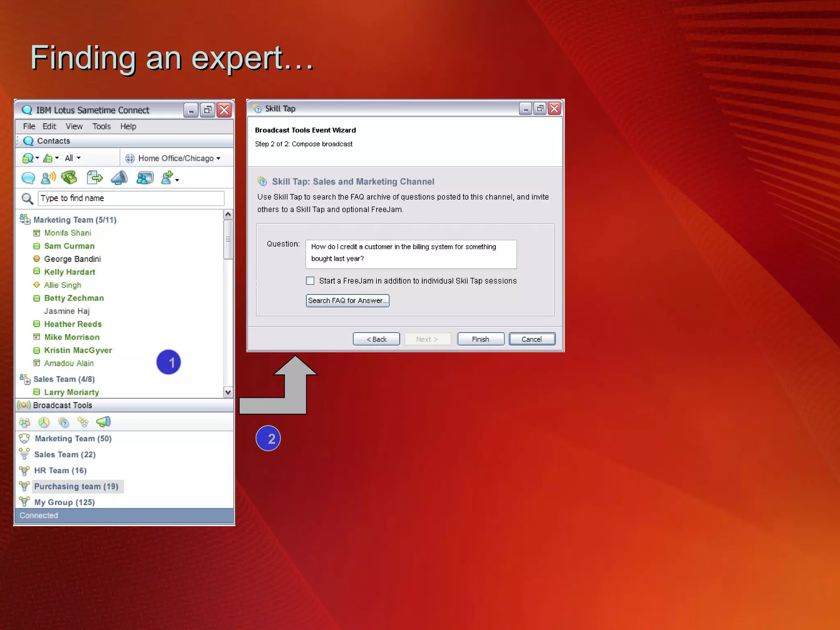Open the Edit menu

tap(49, 126)
